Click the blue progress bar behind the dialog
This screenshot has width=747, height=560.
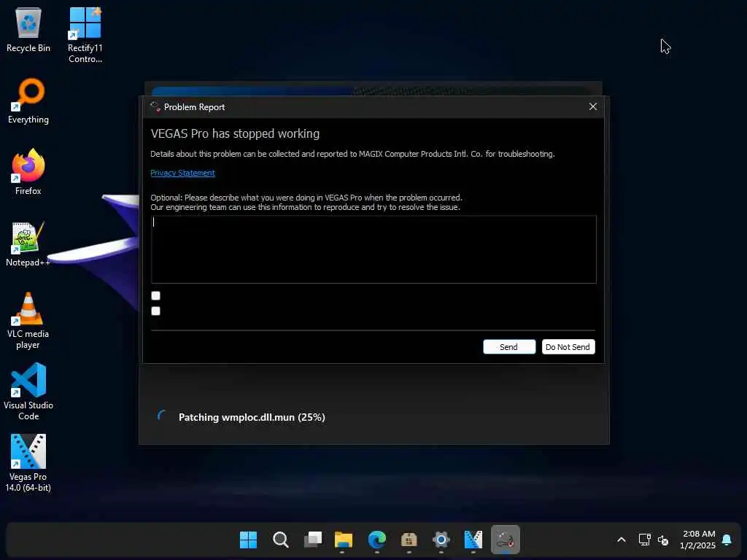pyautogui.click(x=253, y=91)
